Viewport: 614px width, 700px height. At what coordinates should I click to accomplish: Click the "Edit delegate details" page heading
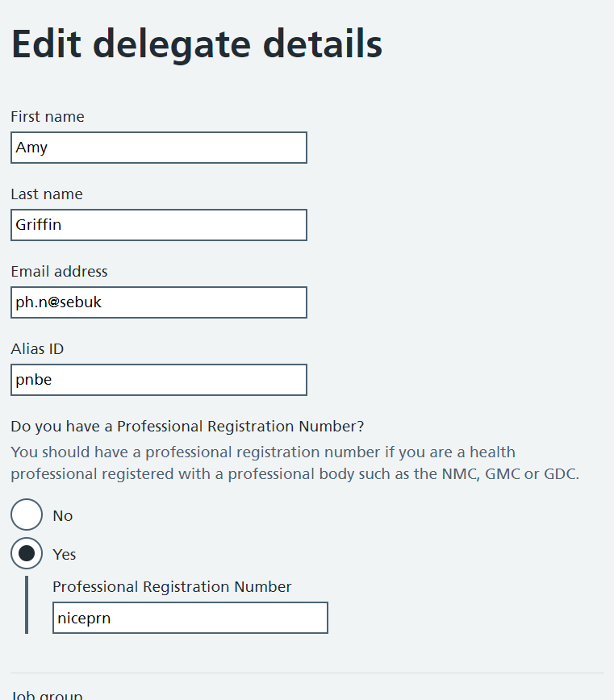click(x=197, y=44)
